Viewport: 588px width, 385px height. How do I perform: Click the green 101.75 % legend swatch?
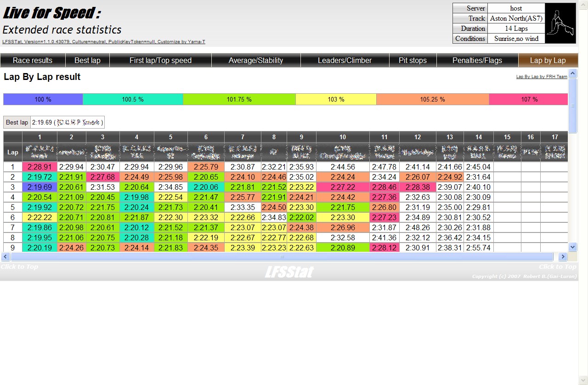239,99
